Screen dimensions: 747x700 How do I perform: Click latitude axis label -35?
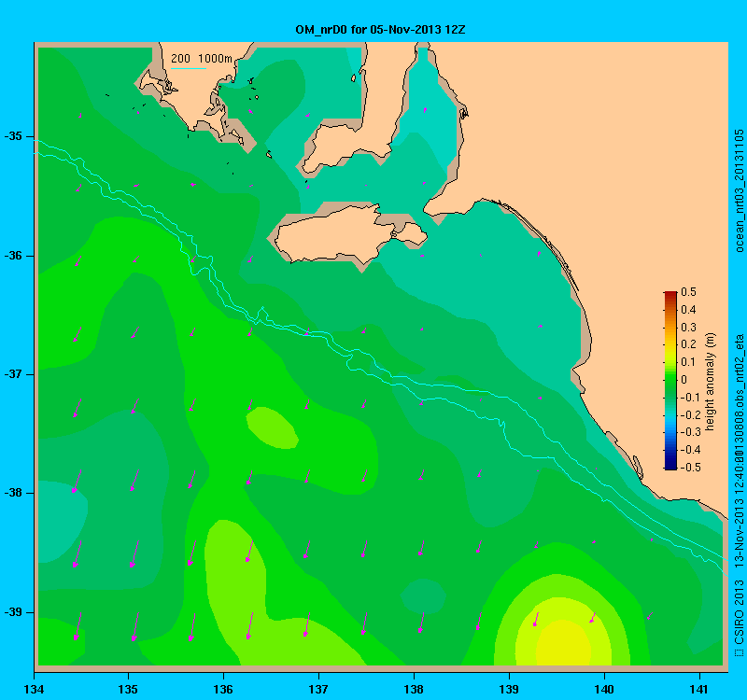13,136
